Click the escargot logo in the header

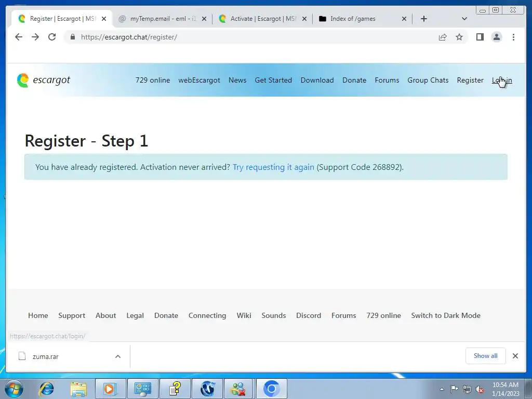tap(44, 80)
